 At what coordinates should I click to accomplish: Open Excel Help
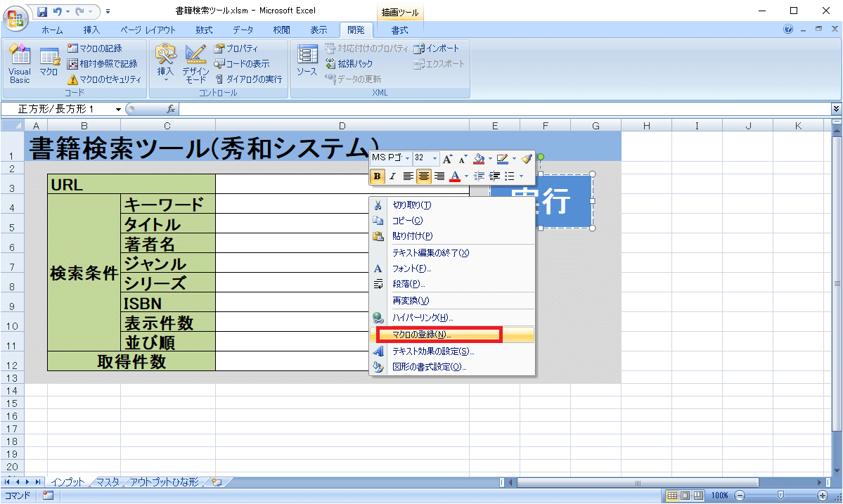pyautogui.click(x=788, y=29)
